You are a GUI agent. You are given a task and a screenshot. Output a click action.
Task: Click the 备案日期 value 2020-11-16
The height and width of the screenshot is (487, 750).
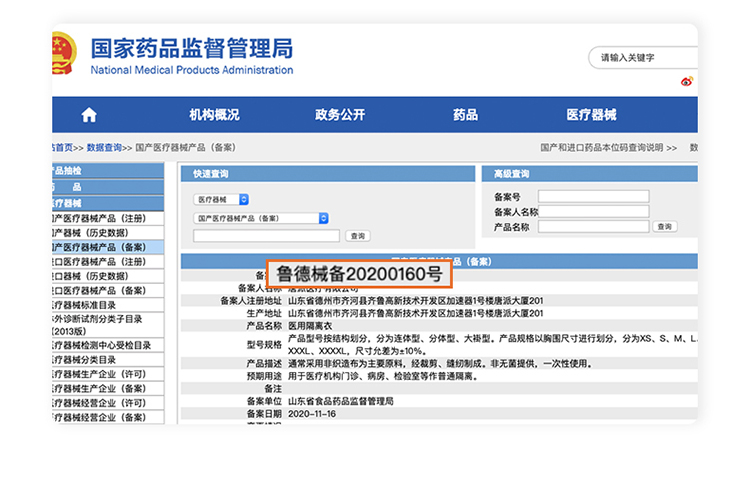[312, 414]
